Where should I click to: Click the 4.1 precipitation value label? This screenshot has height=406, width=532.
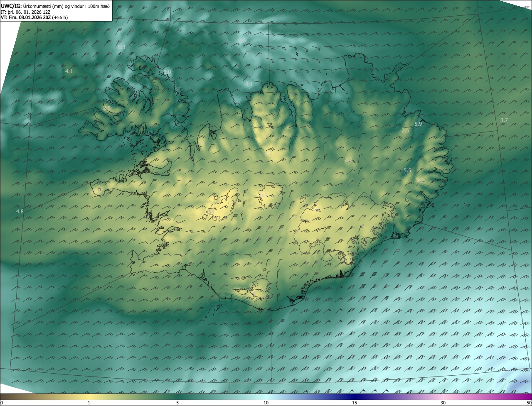69,71
